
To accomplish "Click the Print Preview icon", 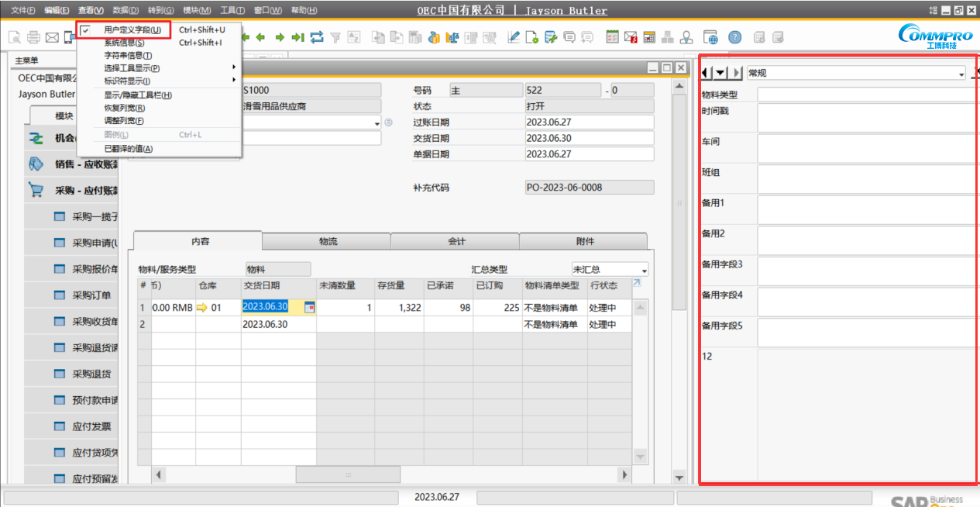I will 14,36.
